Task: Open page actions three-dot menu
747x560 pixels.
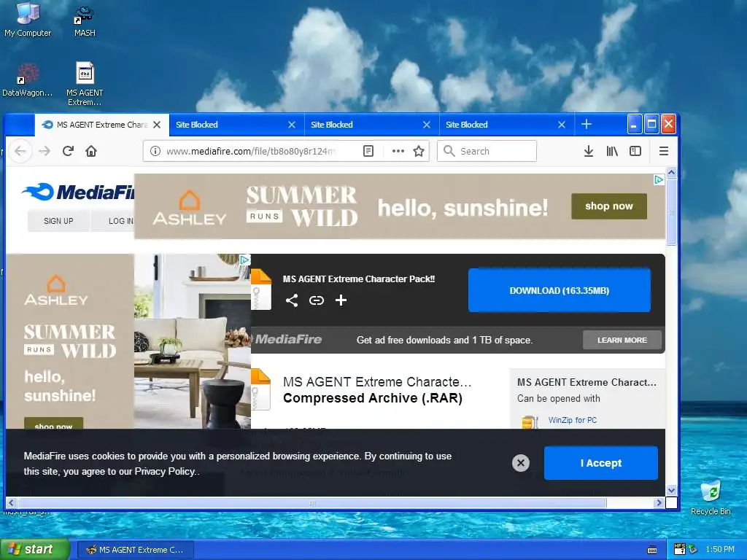Action: tap(398, 151)
